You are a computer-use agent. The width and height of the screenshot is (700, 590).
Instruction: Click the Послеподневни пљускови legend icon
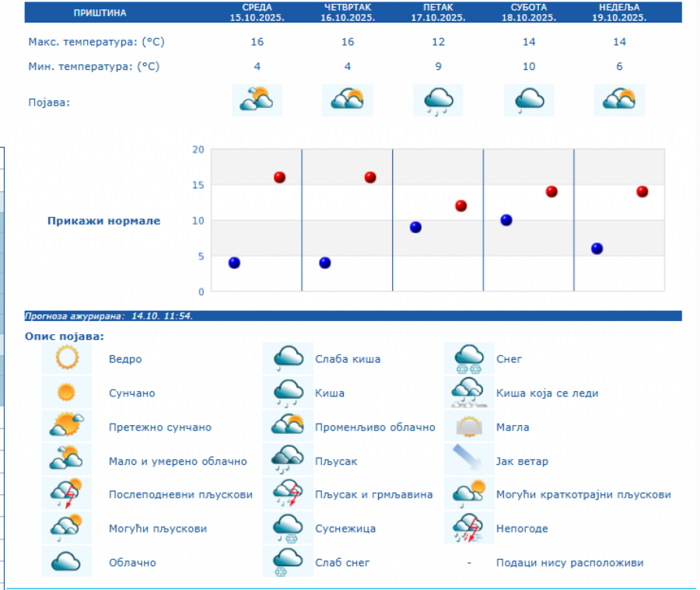(67, 494)
